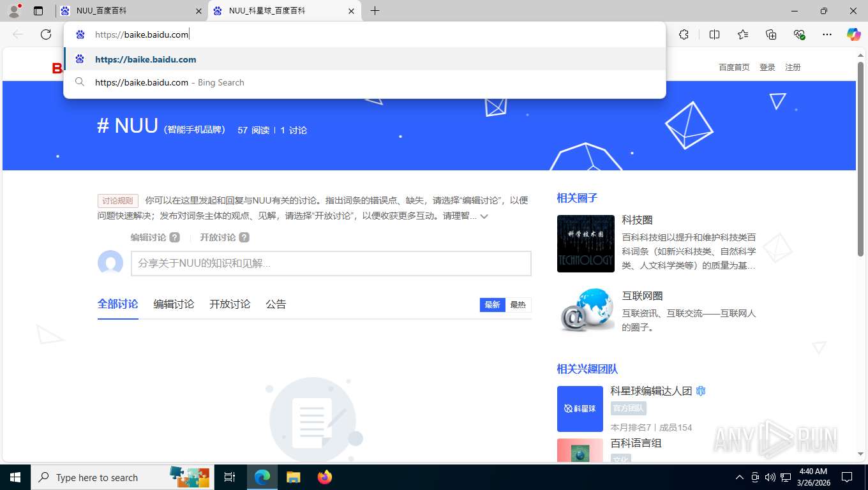Open the Favorites star icon
This screenshot has width=868, height=490.
(743, 34)
